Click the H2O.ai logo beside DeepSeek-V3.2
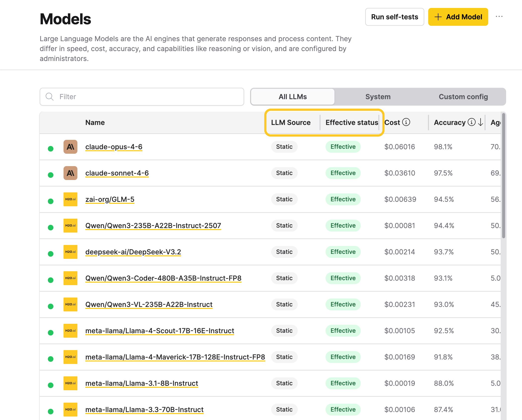Viewport: 522px width, 420px height. tap(70, 252)
